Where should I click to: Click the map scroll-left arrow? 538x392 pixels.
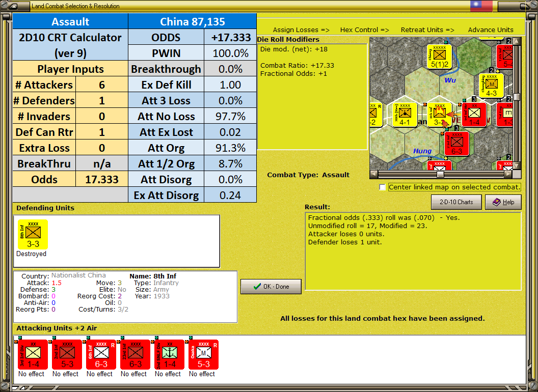pos(373,174)
